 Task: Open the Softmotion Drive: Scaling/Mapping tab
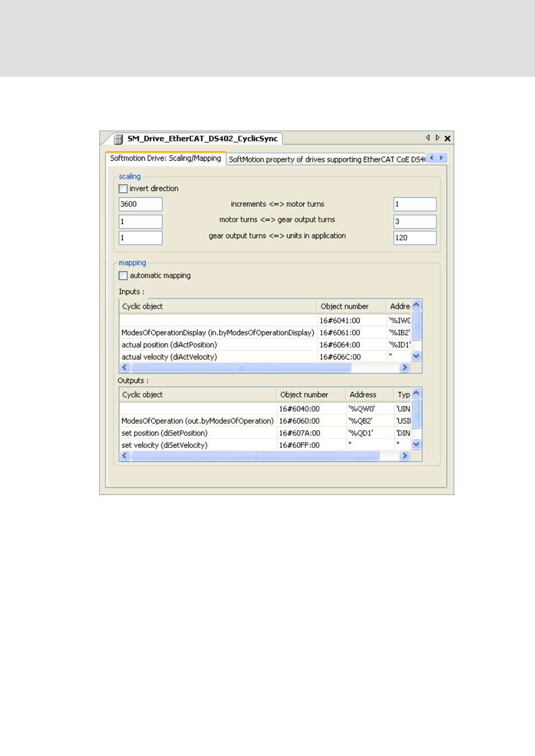coord(165,158)
